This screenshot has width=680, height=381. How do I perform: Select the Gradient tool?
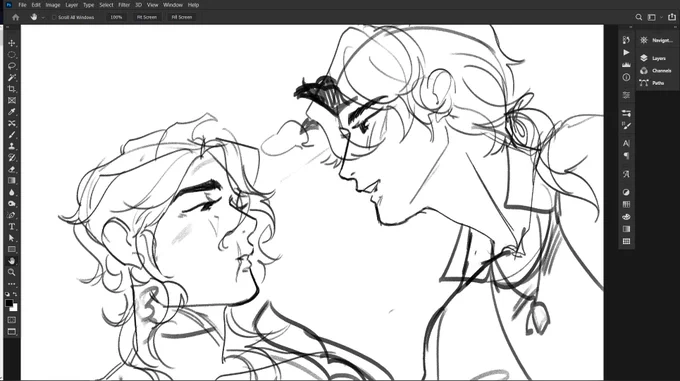pyautogui.click(x=12, y=181)
